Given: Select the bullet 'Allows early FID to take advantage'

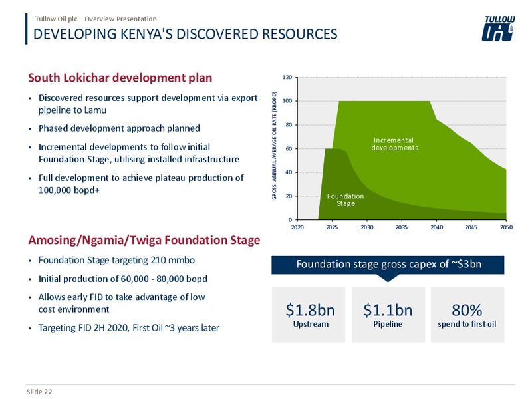Looking at the screenshot, I should click(122, 303).
